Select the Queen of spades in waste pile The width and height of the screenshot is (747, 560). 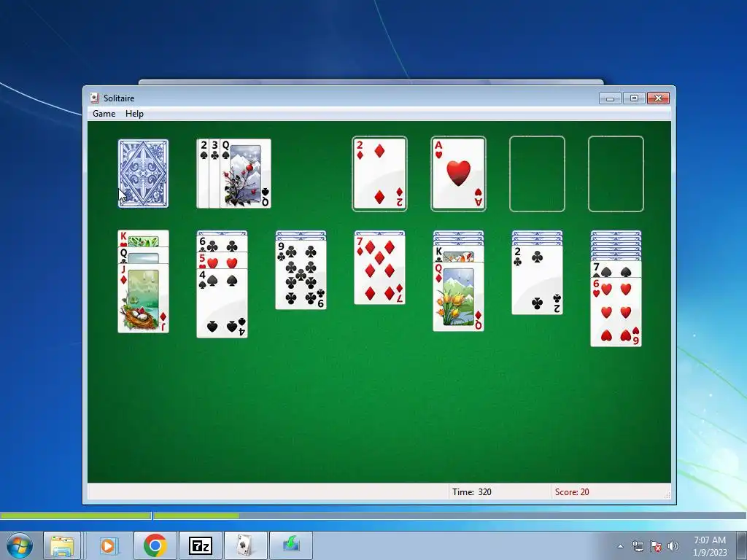[x=245, y=174]
